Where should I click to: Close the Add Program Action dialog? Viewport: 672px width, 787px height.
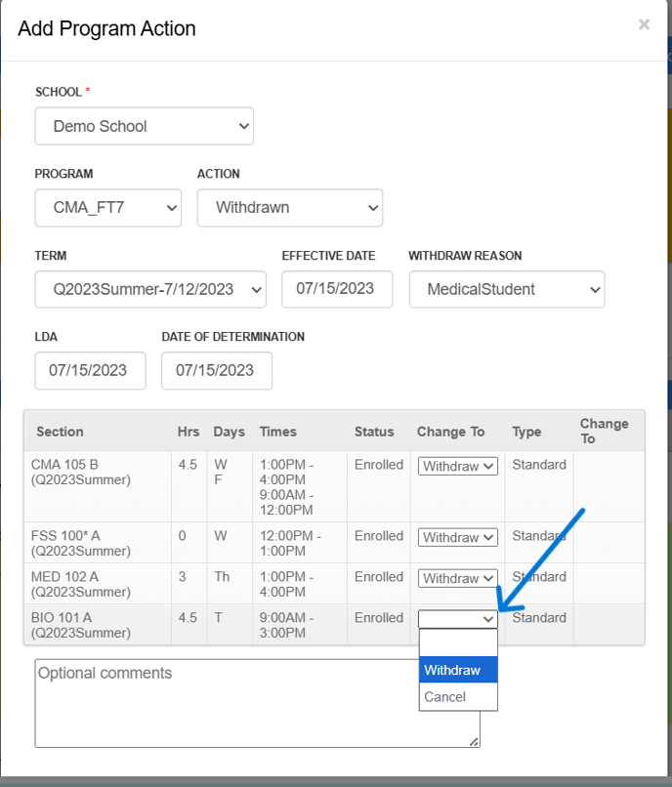644,24
